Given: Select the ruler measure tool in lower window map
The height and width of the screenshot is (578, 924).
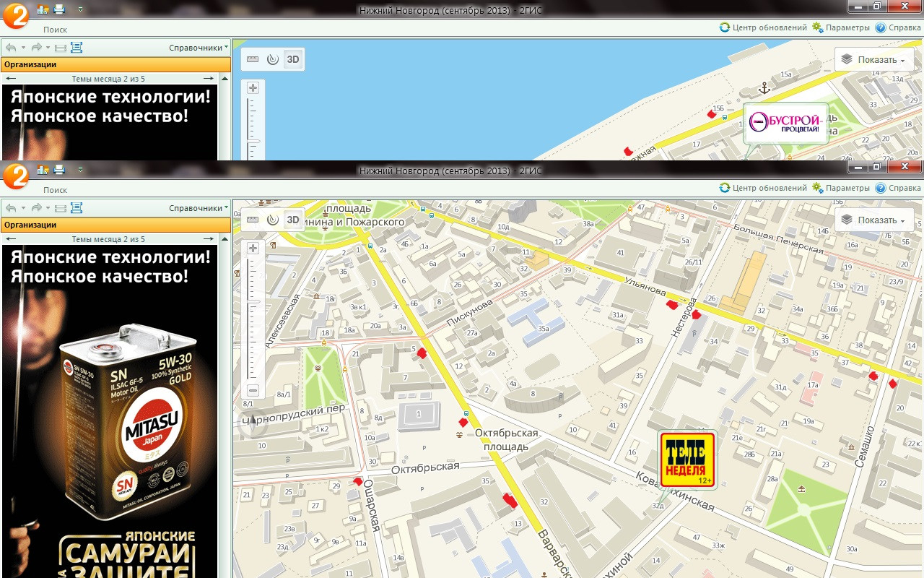Looking at the screenshot, I should pyautogui.click(x=253, y=220).
